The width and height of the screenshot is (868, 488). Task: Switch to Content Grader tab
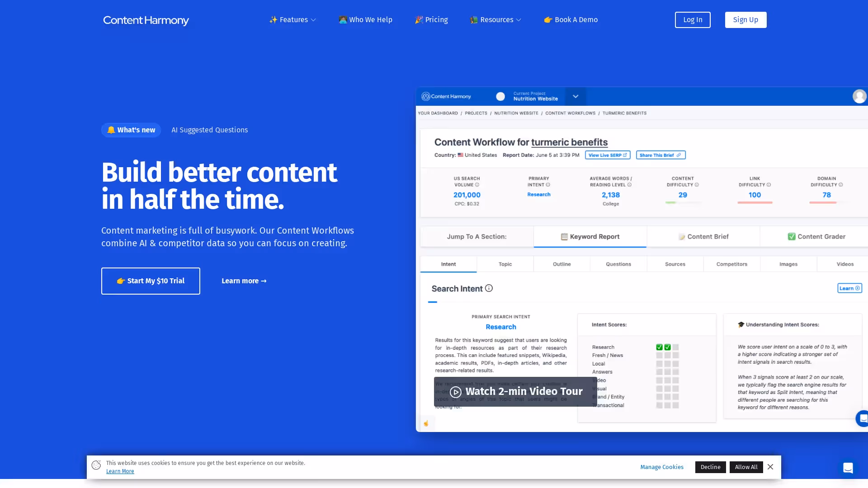click(x=816, y=237)
